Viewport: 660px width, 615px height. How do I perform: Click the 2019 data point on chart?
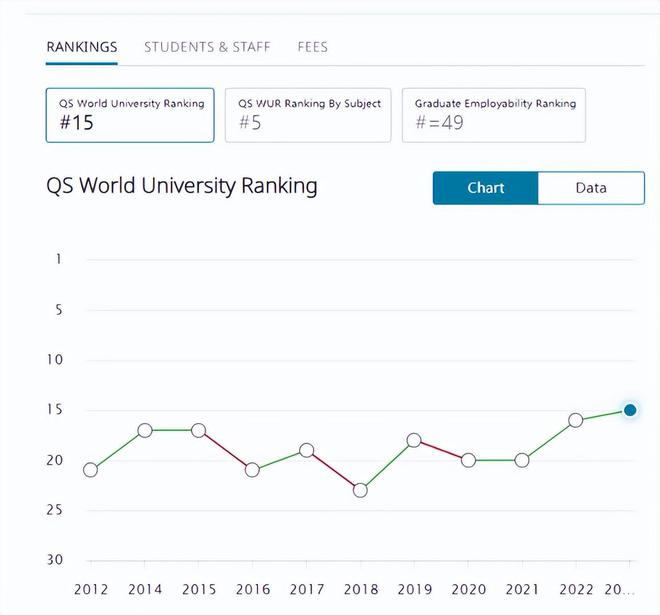tap(414, 440)
